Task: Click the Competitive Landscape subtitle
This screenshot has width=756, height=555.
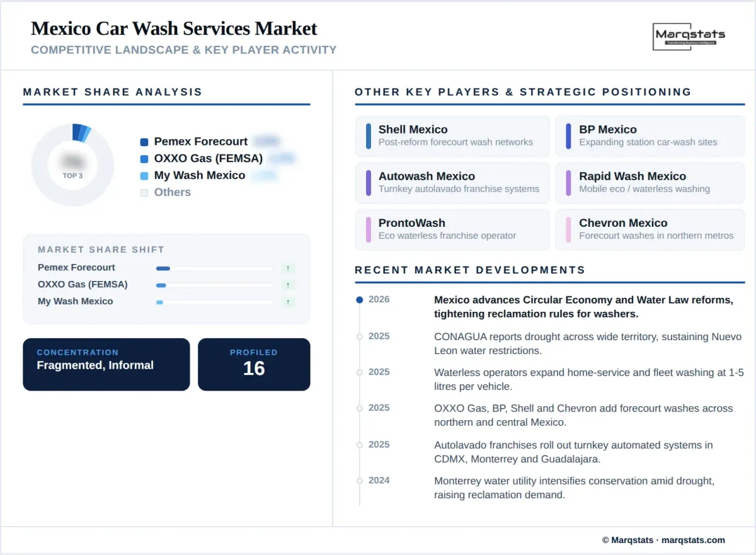Action: 184,50
